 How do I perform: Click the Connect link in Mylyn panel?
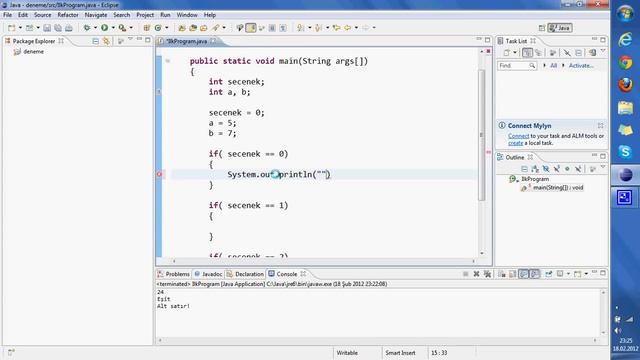point(518,136)
